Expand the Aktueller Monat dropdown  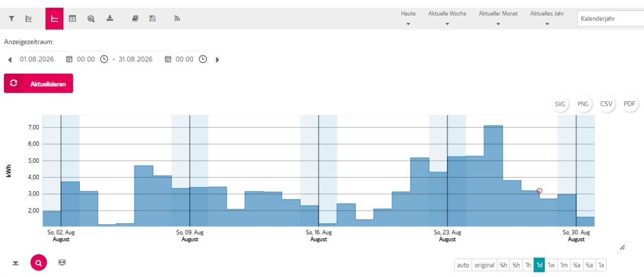point(498,18)
